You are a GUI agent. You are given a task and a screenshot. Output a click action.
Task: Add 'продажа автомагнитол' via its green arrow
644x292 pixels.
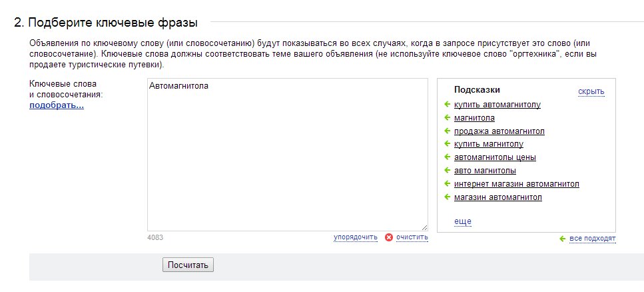[x=448, y=131]
